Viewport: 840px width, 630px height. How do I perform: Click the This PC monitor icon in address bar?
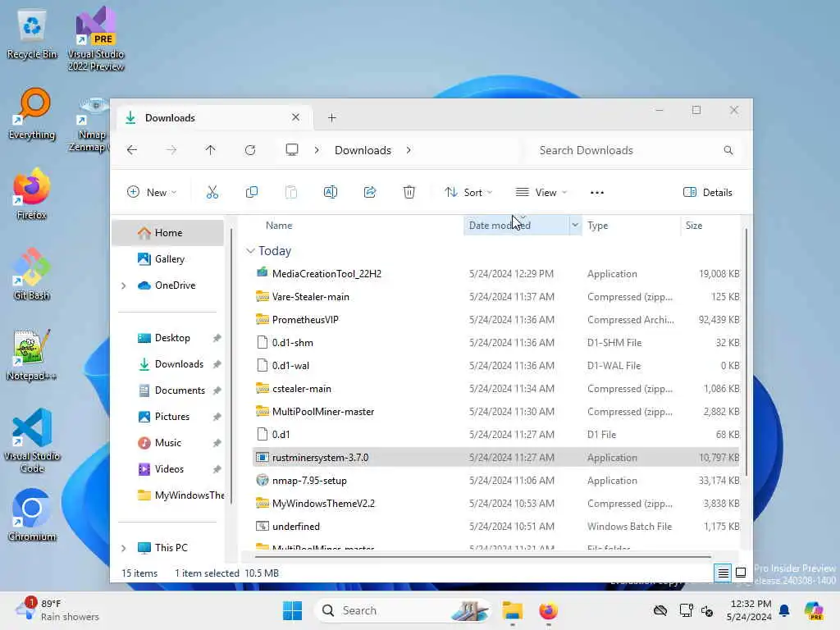point(292,150)
